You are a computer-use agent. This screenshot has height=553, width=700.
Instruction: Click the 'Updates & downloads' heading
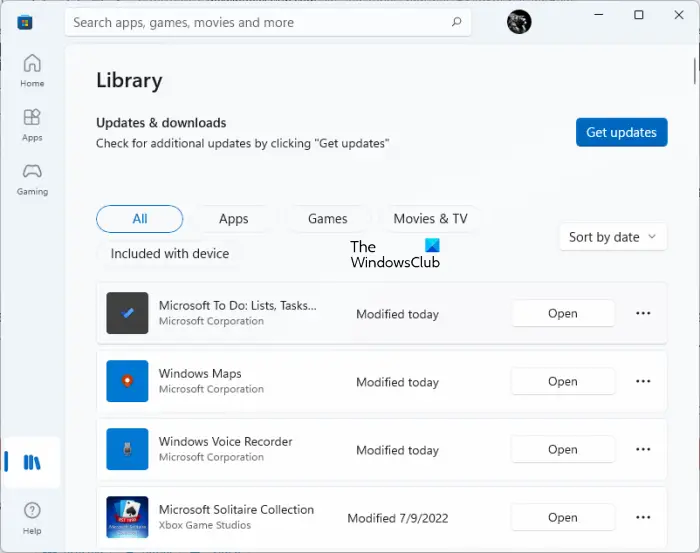(x=161, y=123)
